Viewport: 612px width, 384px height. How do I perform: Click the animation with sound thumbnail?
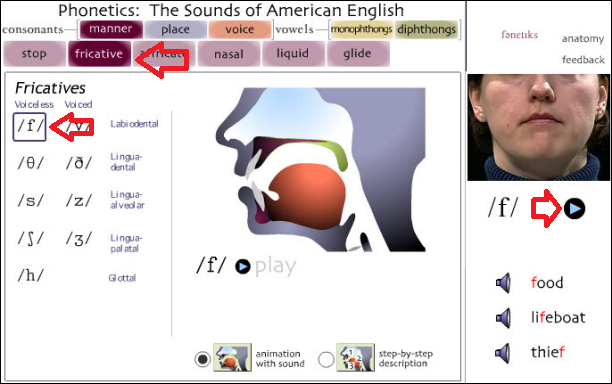(x=233, y=357)
